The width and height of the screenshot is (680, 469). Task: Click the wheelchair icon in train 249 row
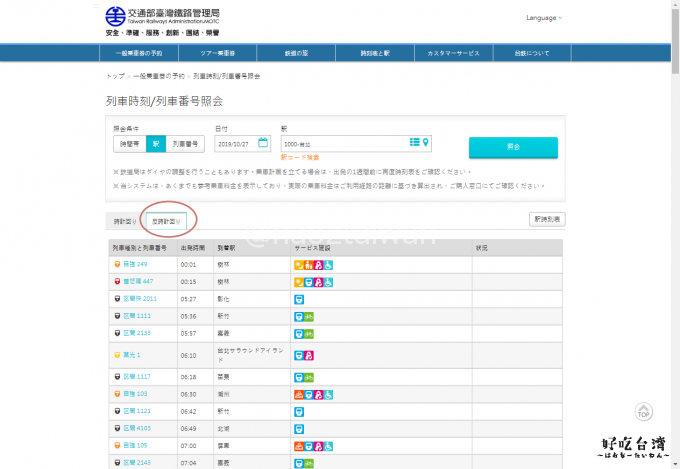pos(329,265)
